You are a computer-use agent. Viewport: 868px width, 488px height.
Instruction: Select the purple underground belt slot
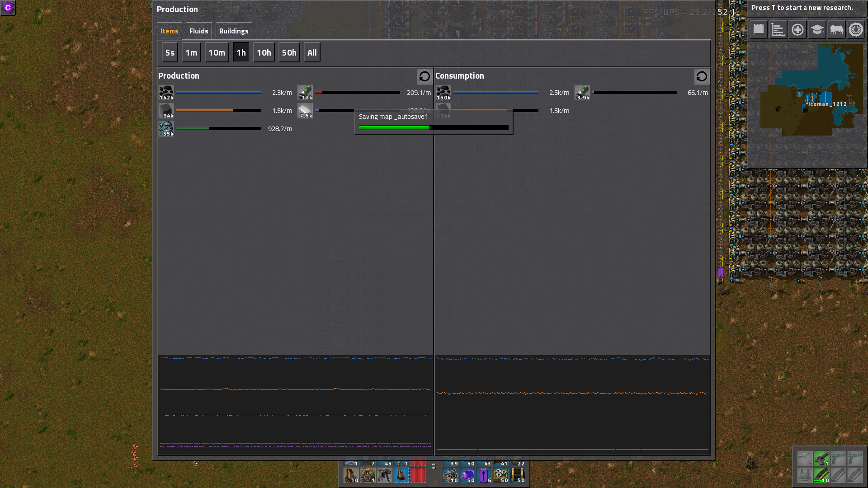click(484, 475)
